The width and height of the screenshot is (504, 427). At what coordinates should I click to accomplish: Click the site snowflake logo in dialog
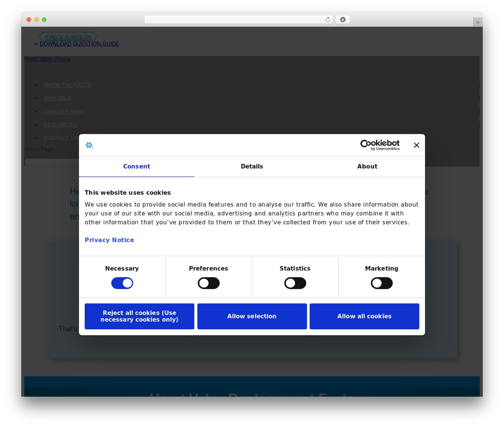[x=89, y=145]
